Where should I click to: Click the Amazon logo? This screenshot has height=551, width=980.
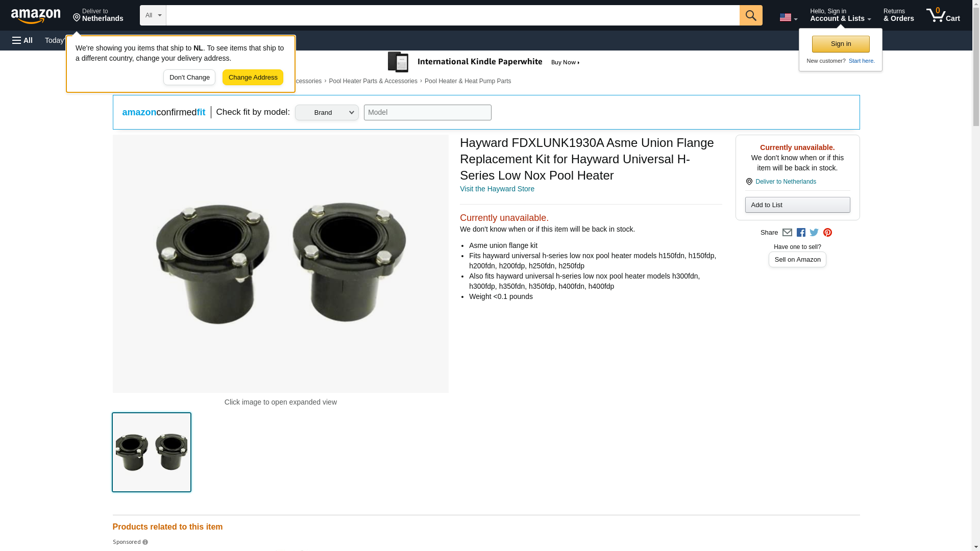(x=36, y=16)
